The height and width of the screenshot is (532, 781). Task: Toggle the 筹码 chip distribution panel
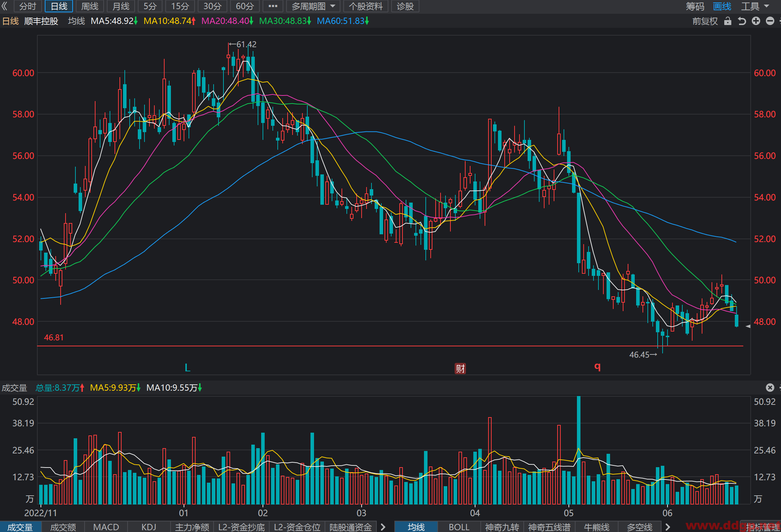click(x=695, y=6)
